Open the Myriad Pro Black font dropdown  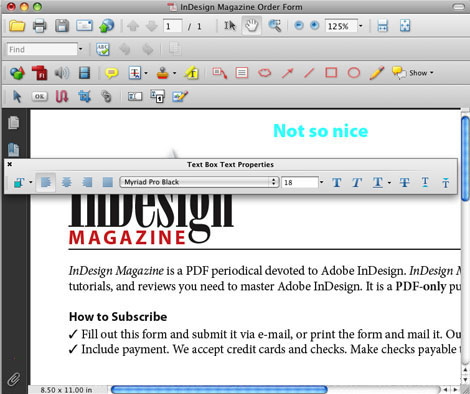[199, 182]
